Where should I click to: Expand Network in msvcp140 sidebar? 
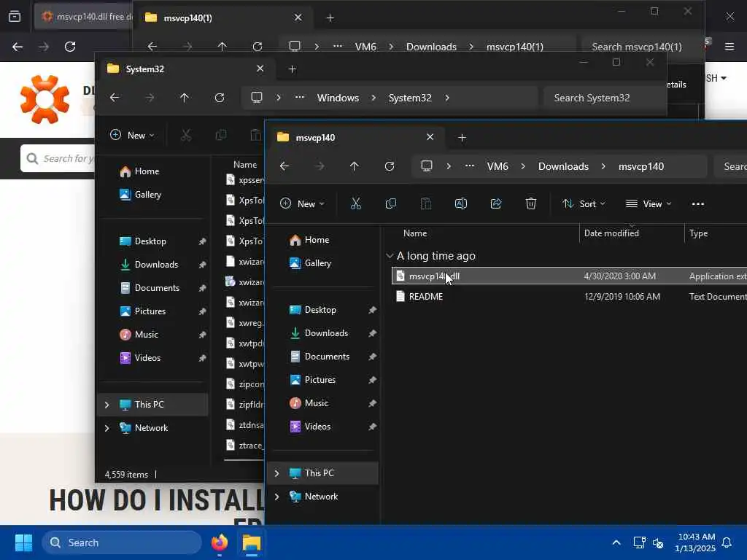[x=276, y=497]
